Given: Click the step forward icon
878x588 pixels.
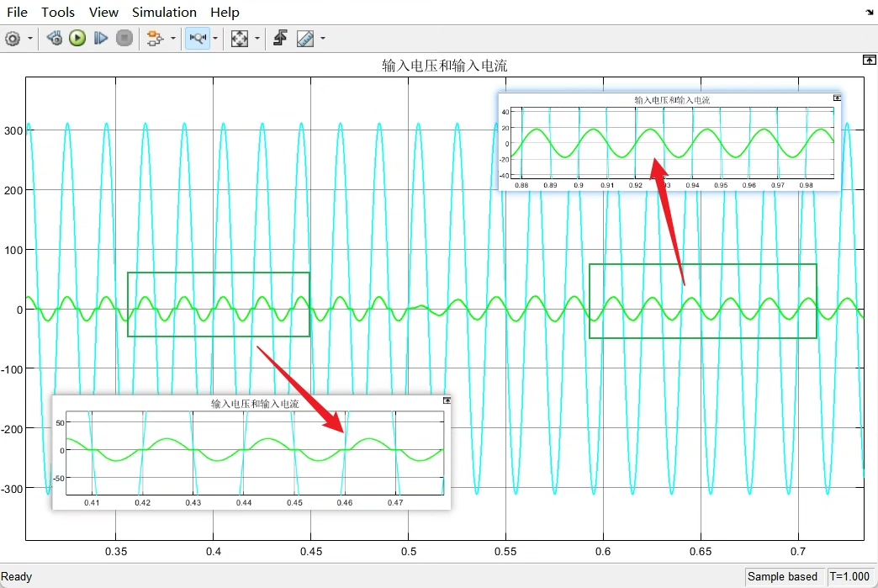Looking at the screenshot, I should point(100,38).
